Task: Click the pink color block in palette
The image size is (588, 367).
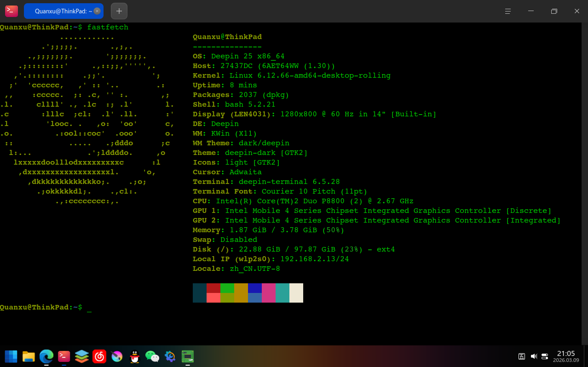Action: click(269, 293)
